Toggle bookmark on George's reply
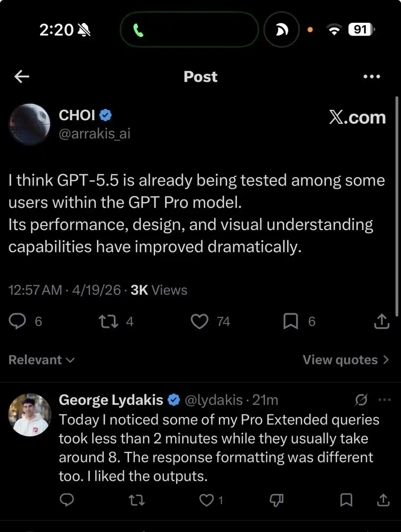The height and width of the screenshot is (532, 401). point(346,500)
